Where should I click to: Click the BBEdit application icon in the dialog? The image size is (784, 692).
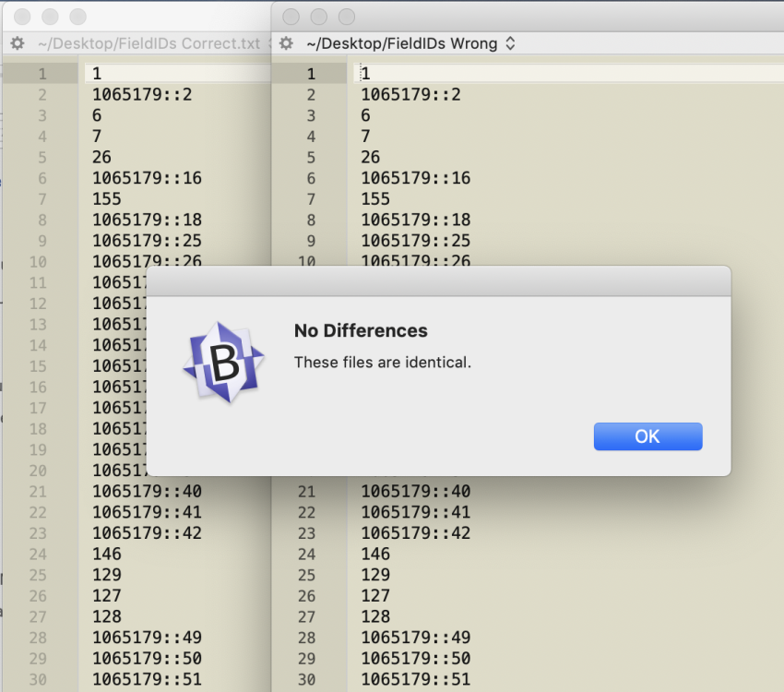tap(223, 363)
